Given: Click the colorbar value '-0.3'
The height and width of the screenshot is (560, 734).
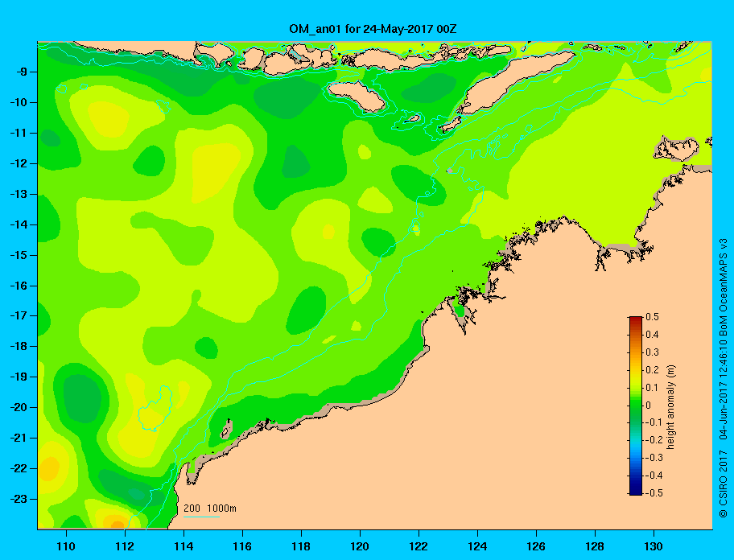Looking at the screenshot, I should [x=654, y=458].
